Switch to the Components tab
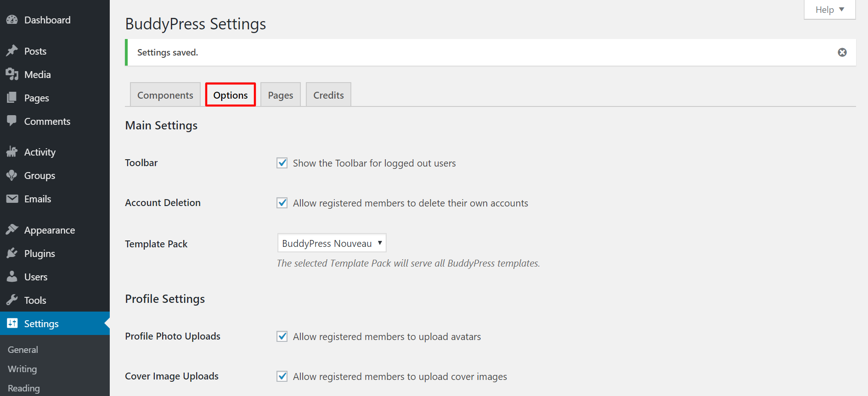The width and height of the screenshot is (868, 396). click(x=165, y=95)
